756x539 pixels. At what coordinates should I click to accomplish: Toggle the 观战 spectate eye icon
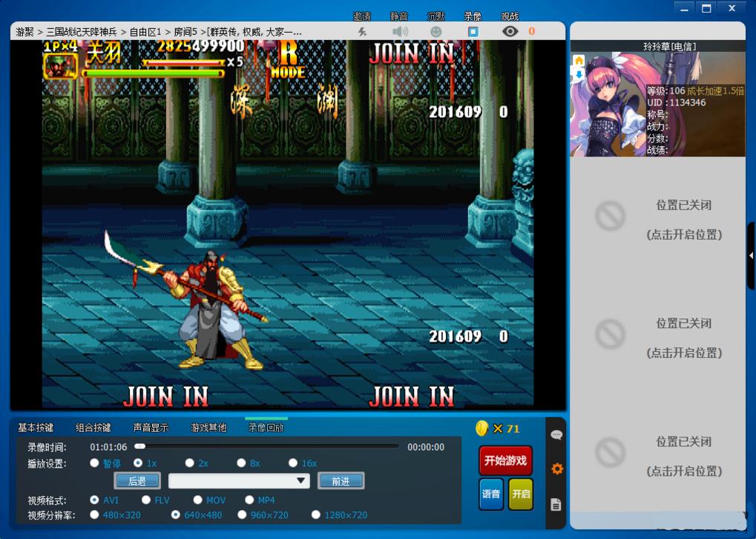[510, 31]
